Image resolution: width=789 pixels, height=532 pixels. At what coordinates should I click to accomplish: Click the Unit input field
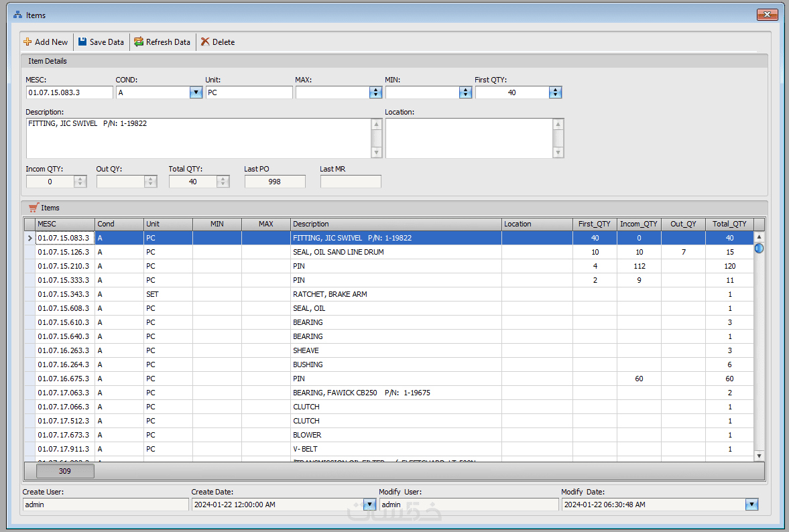(249, 92)
